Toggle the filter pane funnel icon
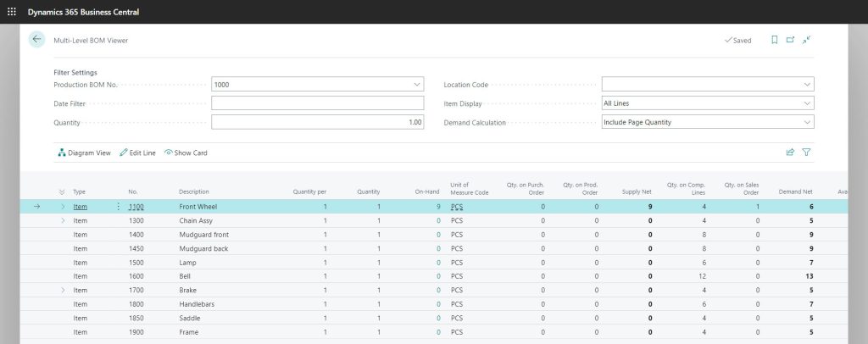 click(806, 153)
